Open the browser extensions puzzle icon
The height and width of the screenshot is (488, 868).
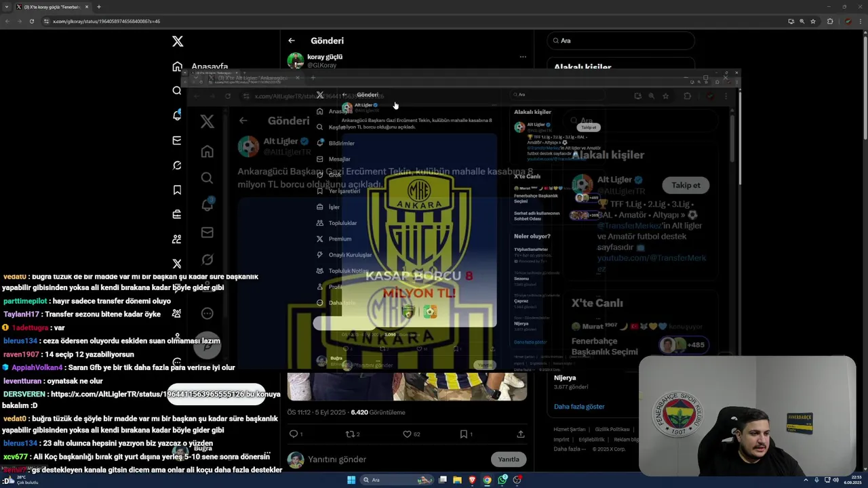pos(830,21)
